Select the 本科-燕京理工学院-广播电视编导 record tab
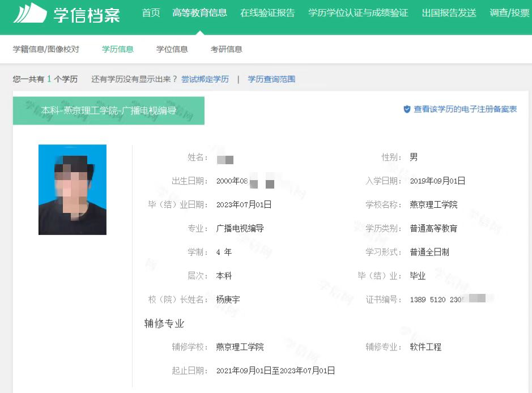The width and height of the screenshot is (532, 393). [x=109, y=110]
